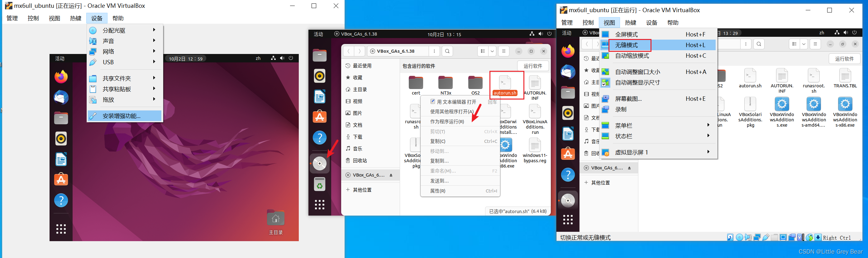Screen dimensions: 868x258
Task: Click VBox_GAs_6.1.38 path bar in middle file manager
Action: pos(398,51)
